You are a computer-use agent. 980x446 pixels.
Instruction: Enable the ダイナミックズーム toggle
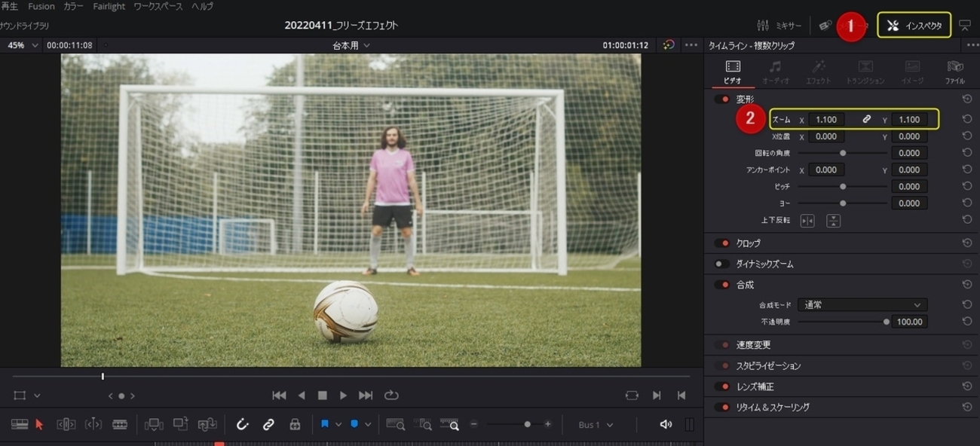(x=722, y=264)
